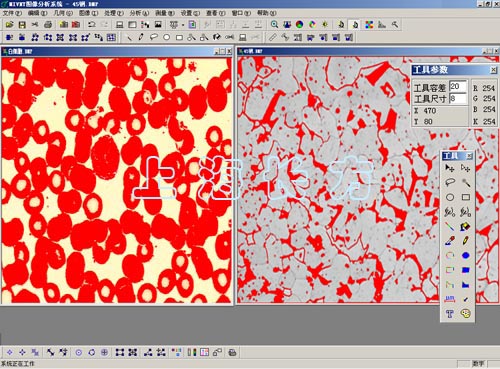Screen dimensions: 500x369
Task: Open the 测量 (Measure) menu
Action: coord(164,13)
